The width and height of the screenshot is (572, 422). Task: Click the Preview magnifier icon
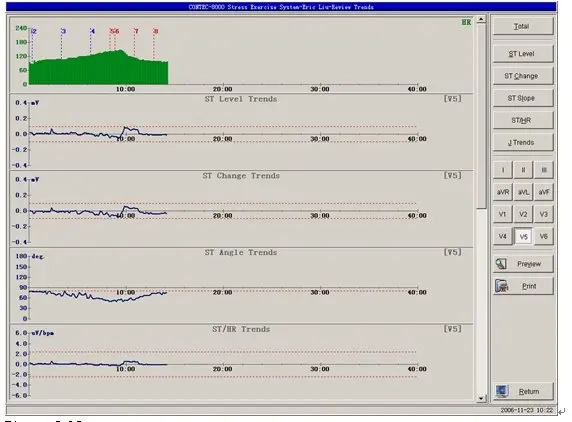501,264
